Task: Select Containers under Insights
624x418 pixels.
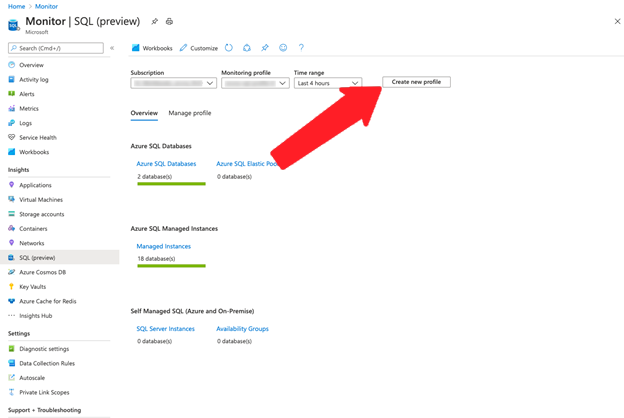Action: point(33,229)
